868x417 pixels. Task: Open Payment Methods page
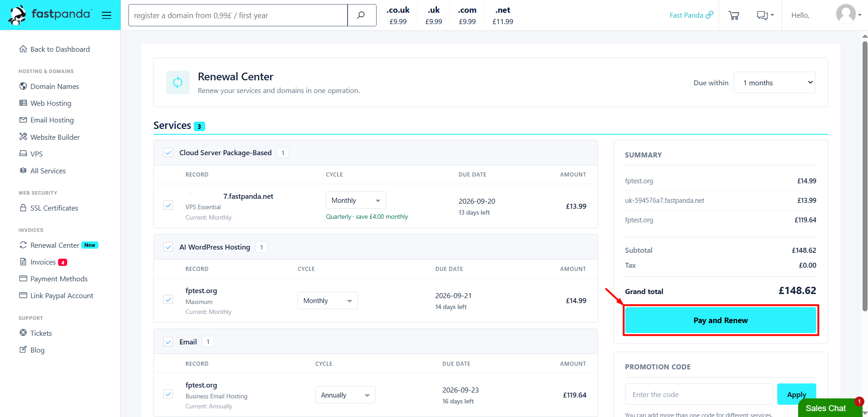click(x=59, y=279)
